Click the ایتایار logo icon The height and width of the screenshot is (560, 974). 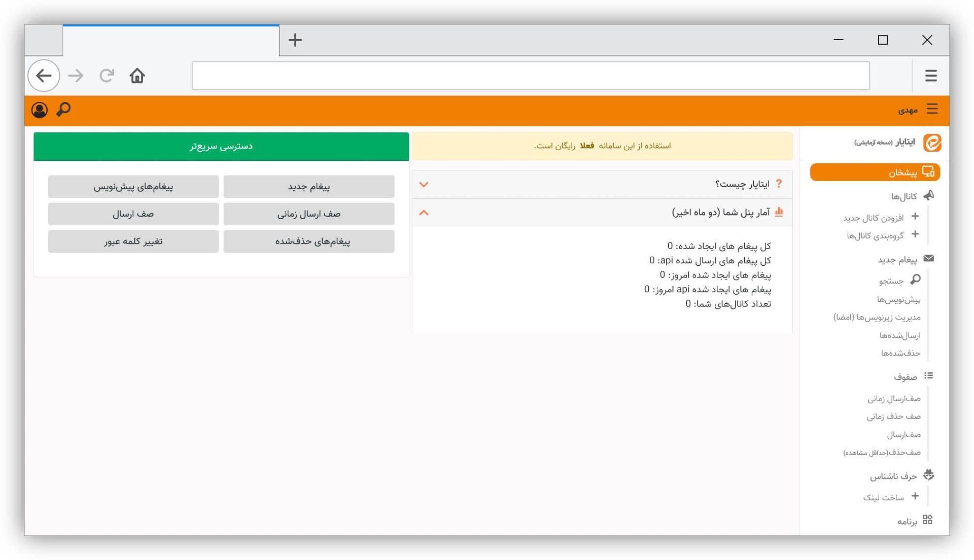coord(932,143)
